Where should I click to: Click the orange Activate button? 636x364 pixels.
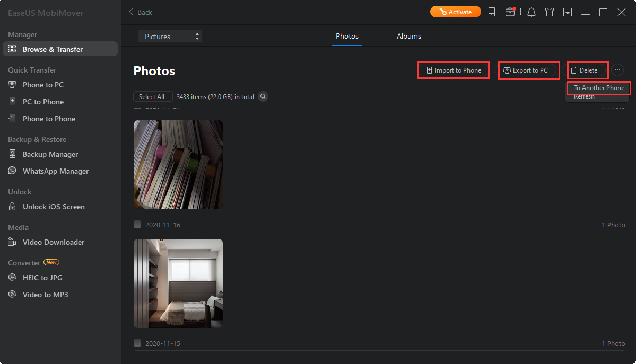click(x=455, y=12)
